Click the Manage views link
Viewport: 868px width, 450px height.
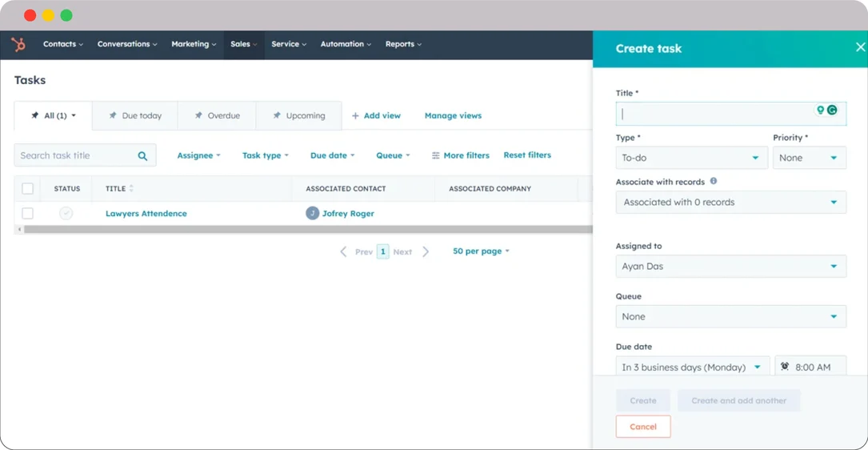click(453, 116)
